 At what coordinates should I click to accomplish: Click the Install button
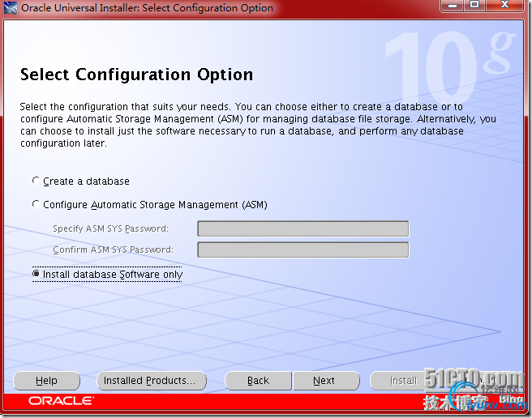[x=403, y=381]
